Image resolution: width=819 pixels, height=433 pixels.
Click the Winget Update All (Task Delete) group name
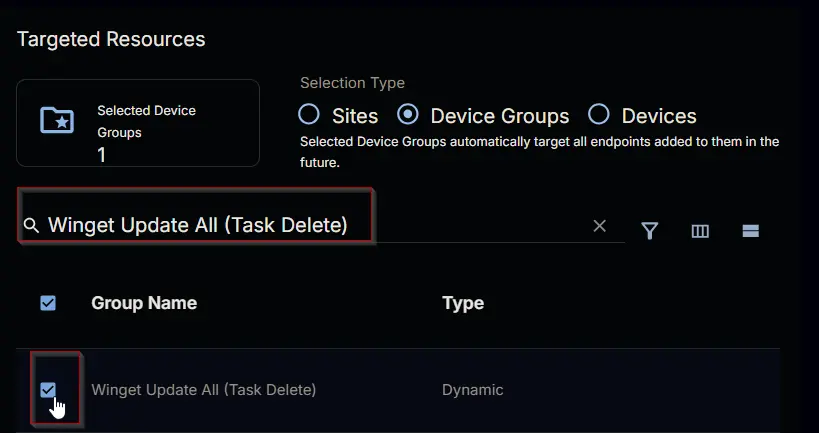coord(204,390)
